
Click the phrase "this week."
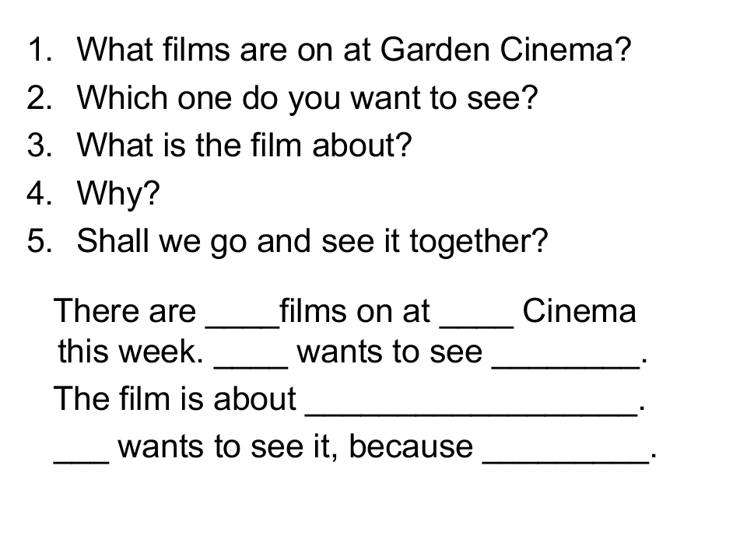point(131,354)
